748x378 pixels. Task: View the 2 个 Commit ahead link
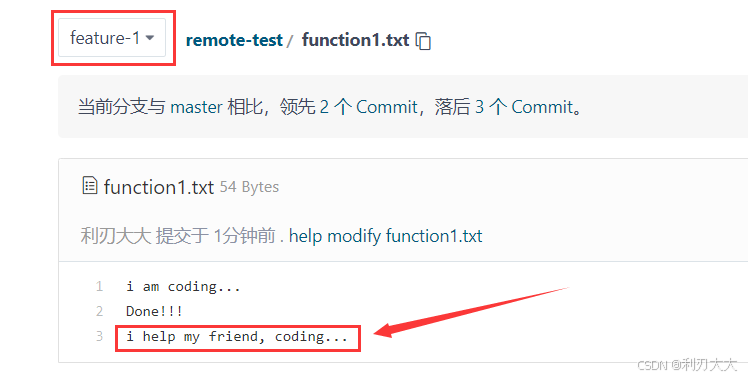(x=368, y=107)
